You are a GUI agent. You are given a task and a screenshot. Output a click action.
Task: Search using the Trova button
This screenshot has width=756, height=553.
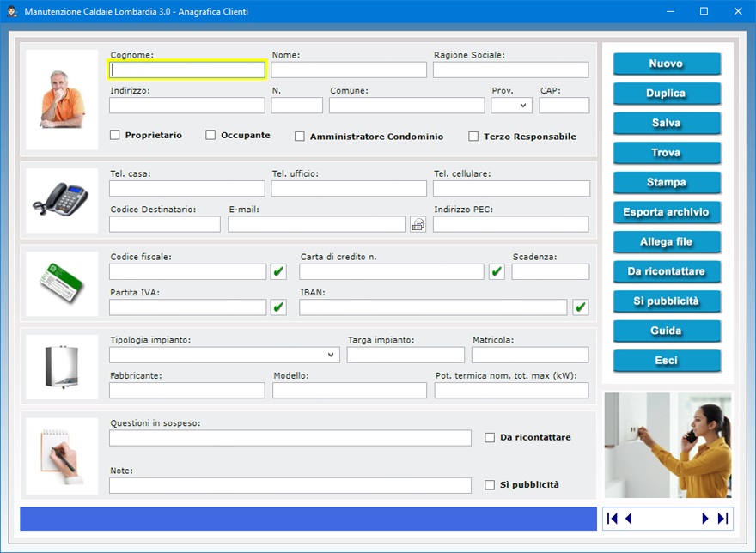(667, 153)
